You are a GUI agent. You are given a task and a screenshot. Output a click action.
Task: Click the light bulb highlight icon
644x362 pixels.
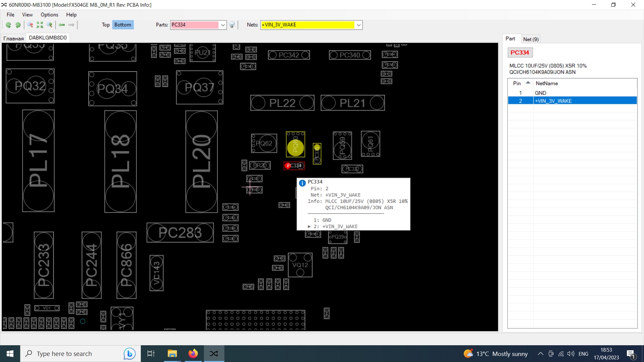click(x=232, y=25)
